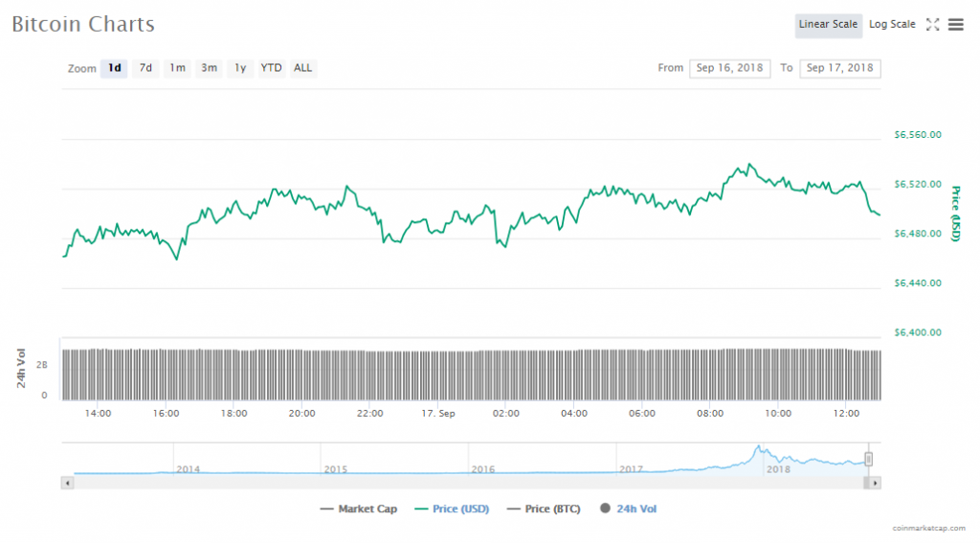The width and height of the screenshot is (980, 543).
Task: Click the To date field
Action: point(839,68)
